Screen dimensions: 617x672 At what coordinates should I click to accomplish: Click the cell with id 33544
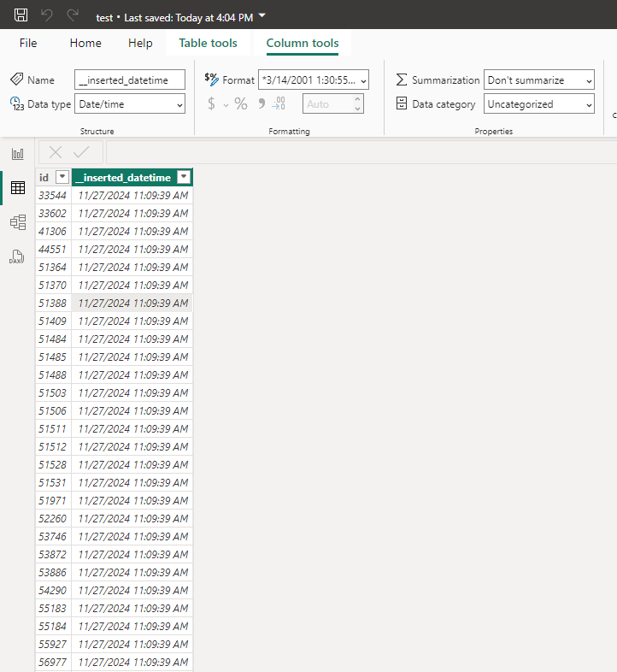pyautogui.click(x=53, y=196)
